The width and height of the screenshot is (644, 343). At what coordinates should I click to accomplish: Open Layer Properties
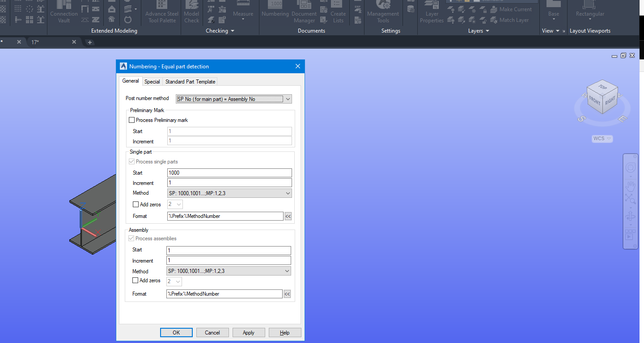(x=432, y=12)
